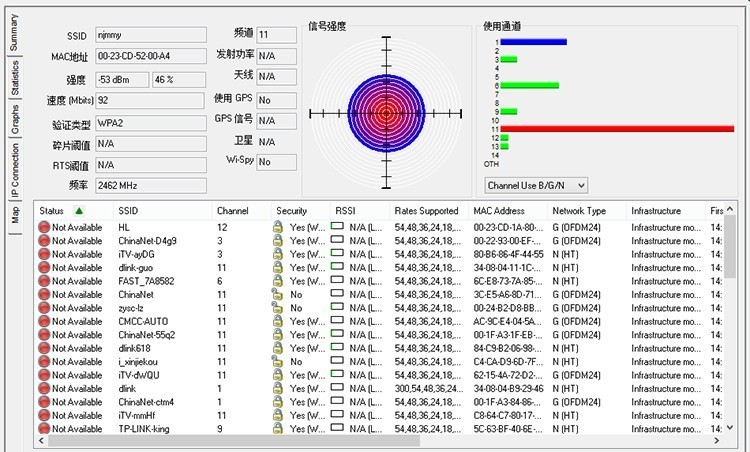The width and height of the screenshot is (750, 452).
Task: Click the red status icon for FAST_7A8582
Action: 44,281
